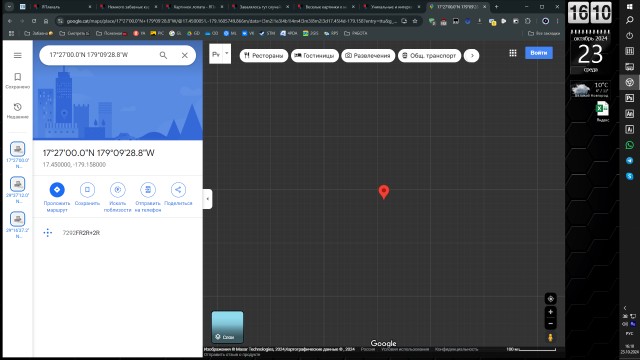Click the blue Directions route button
Screen dimensions: 640x360
[57, 189]
